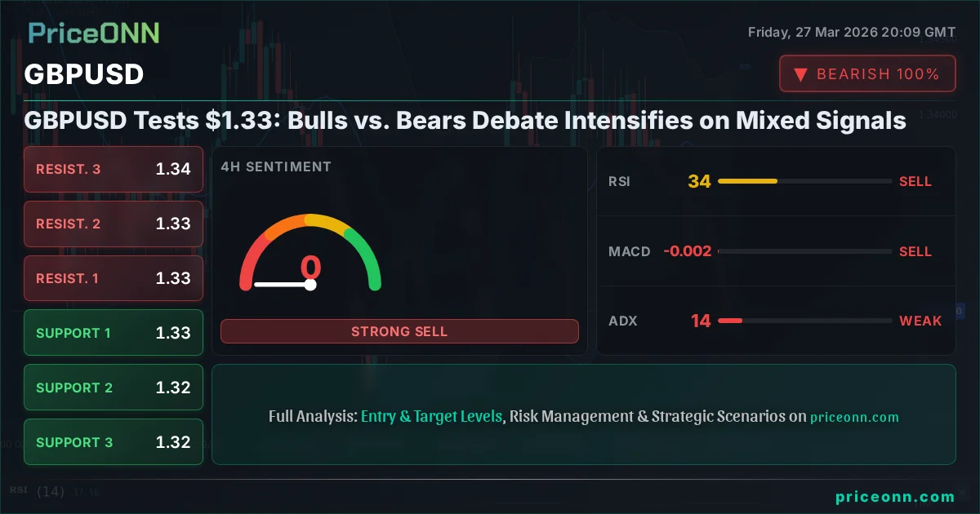This screenshot has width=980, height=514.
Task: Click the bearish down-triangle icon
Action: (x=801, y=74)
